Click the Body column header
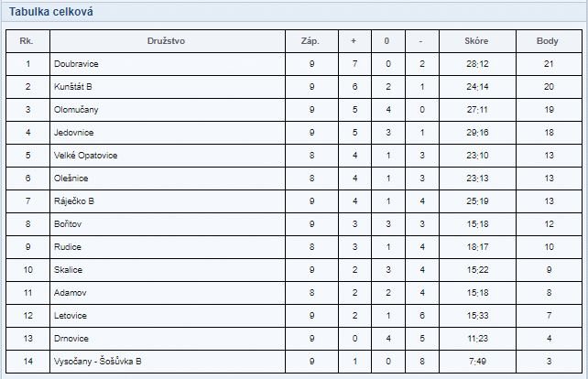This screenshot has height=379, width=588. 547,41
